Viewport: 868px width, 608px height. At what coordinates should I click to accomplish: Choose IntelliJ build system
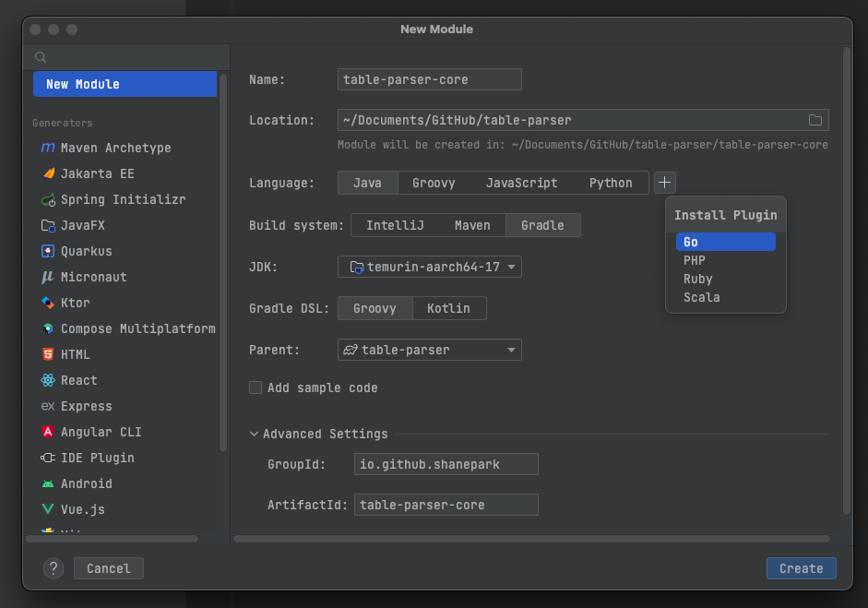click(x=395, y=225)
